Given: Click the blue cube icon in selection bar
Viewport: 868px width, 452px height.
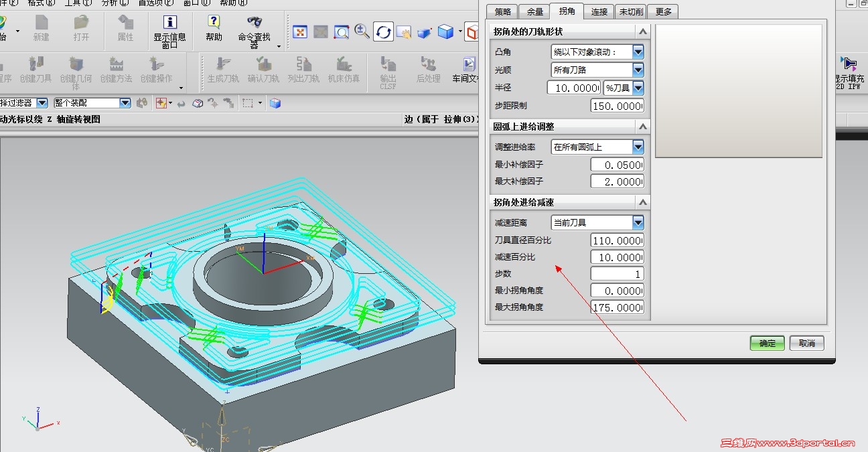Looking at the screenshot, I should click(x=275, y=103).
